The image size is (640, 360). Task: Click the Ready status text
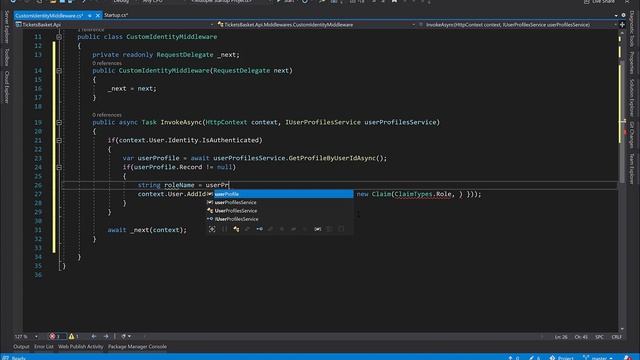coord(19,358)
